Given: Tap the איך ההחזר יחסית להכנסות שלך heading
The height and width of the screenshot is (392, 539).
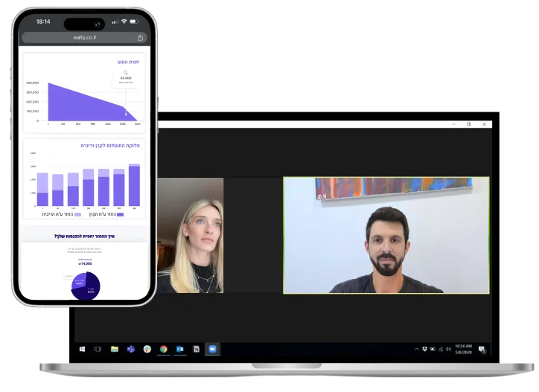Looking at the screenshot, I should tap(85, 237).
